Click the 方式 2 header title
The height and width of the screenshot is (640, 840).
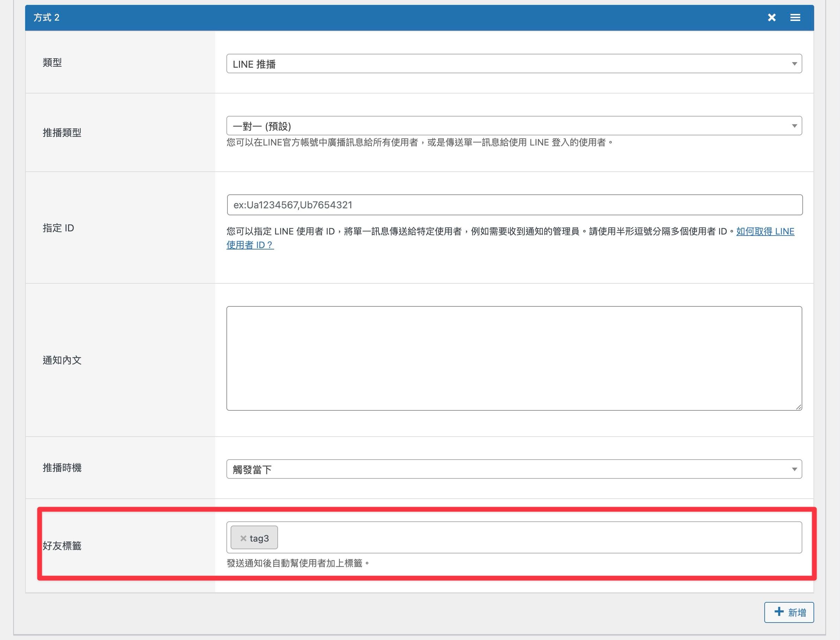[46, 17]
